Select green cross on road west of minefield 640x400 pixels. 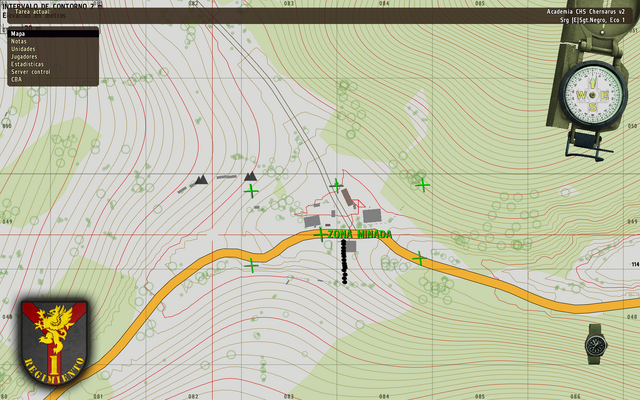click(251, 265)
